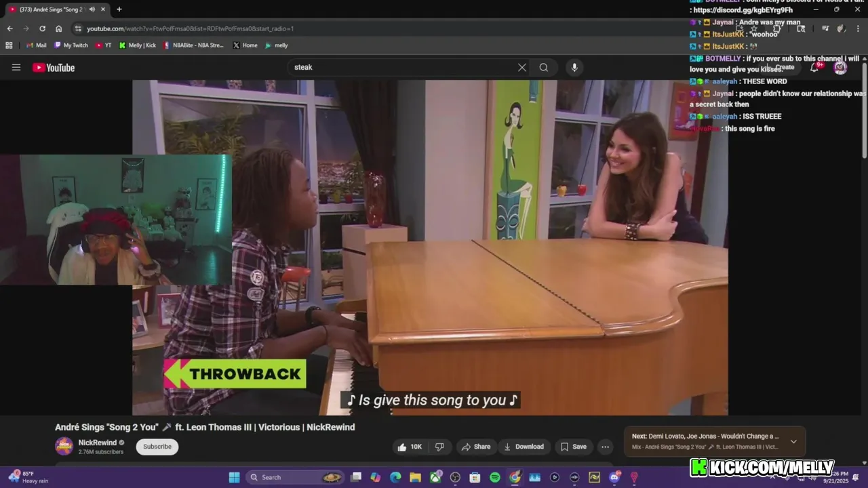Open the NickRewind channel name link
The width and height of the screenshot is (868, 488).
tap(97, 443)
